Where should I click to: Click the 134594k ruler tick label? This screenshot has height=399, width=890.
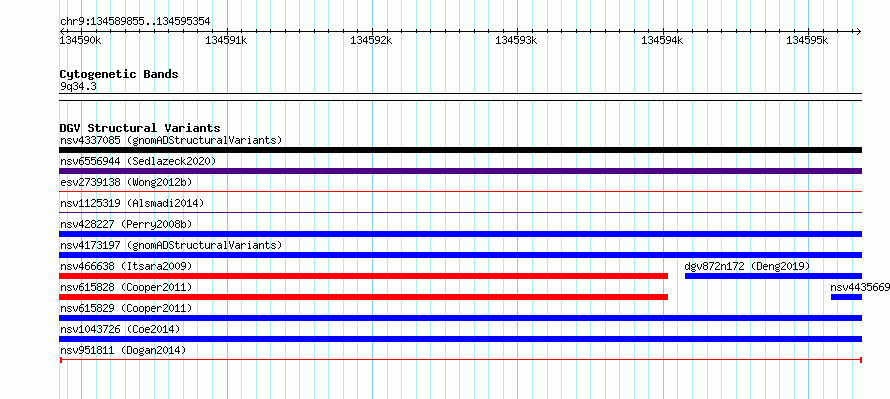tap(662, 40)
